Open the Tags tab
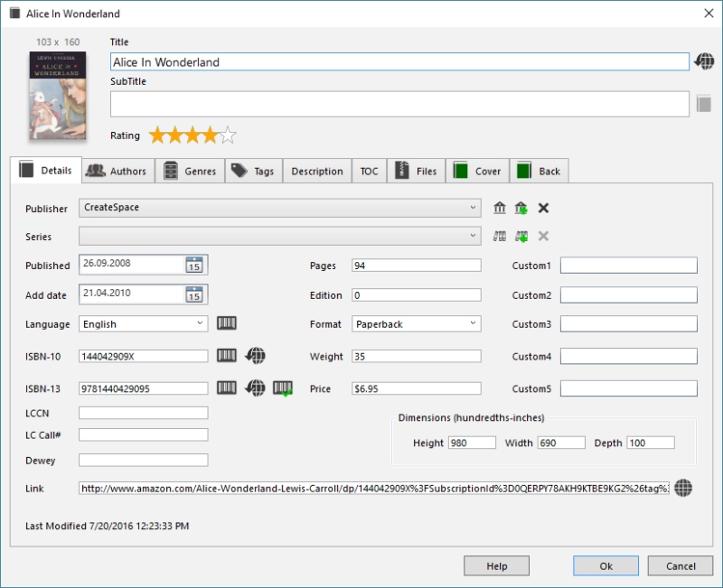Screen dimensions: 723x588 254,171
